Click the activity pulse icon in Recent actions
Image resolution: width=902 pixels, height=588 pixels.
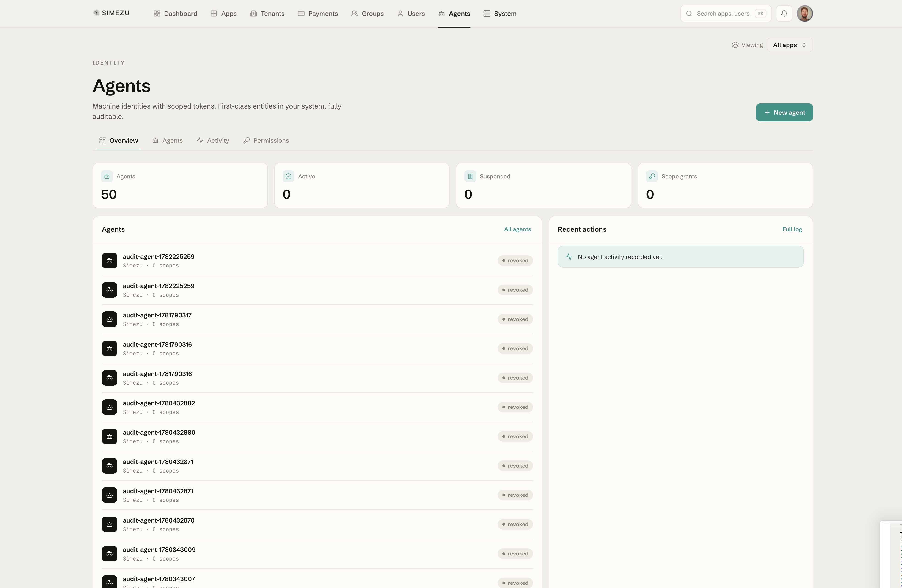pos(569,257)
